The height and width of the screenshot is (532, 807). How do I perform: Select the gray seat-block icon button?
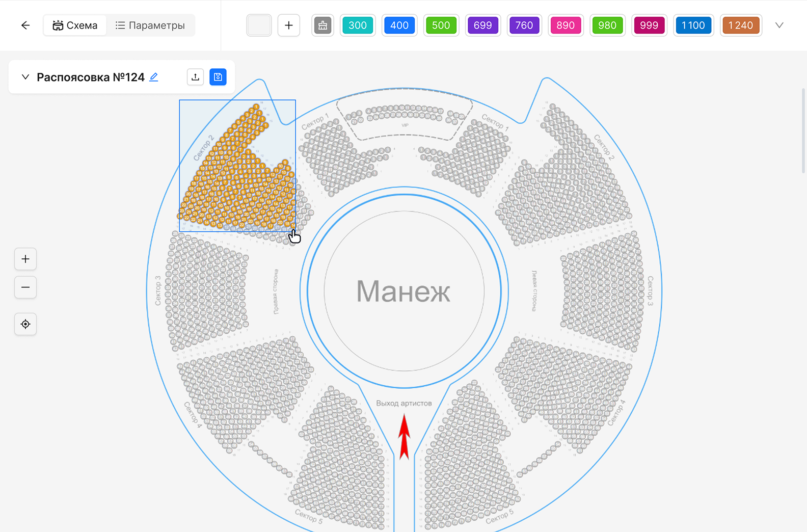(322, 25)
